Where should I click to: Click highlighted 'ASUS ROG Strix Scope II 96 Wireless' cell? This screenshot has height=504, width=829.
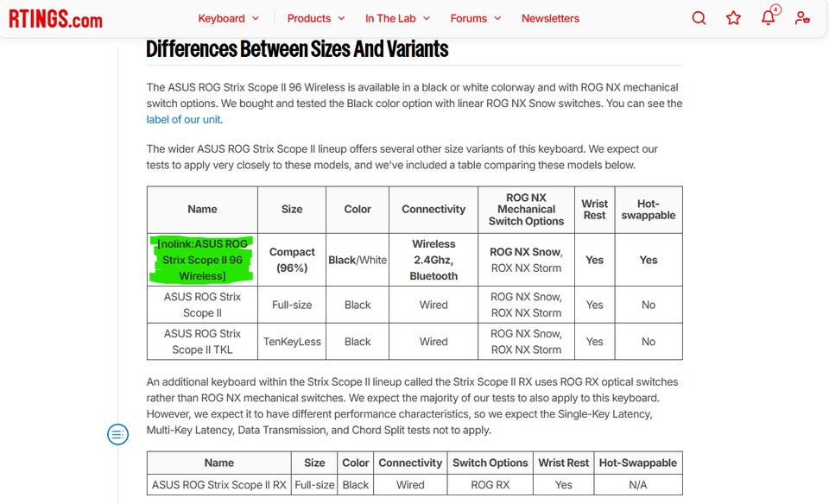click(x=202, y=260)
